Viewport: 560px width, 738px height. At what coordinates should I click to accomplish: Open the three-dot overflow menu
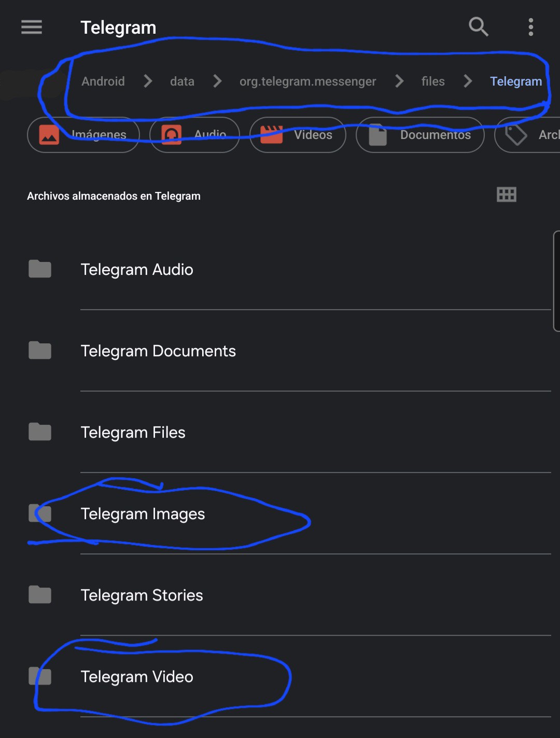click(530, 27)
